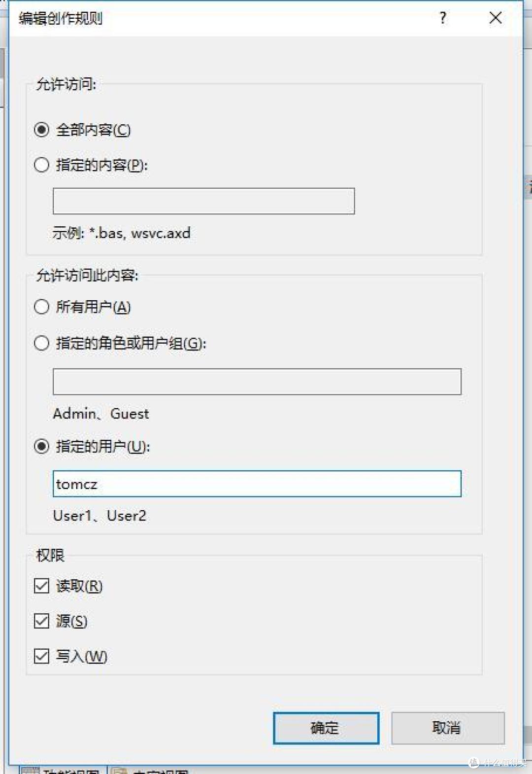
Task: Select the 所有用户(A) radio button
Action: [x=41, y=307]
